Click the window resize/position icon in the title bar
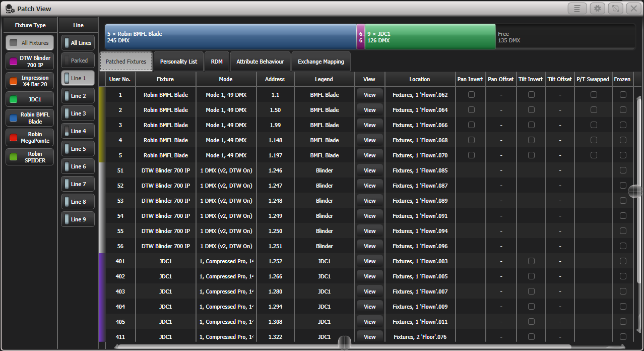The height and width of the screenshot is (351, 644). point(615,9)
